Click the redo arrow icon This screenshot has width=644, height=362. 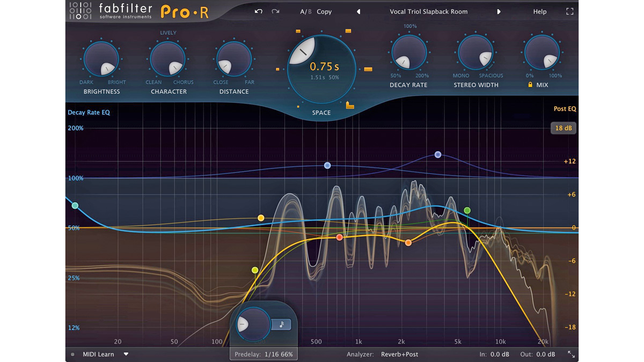[x=275, y=11]
